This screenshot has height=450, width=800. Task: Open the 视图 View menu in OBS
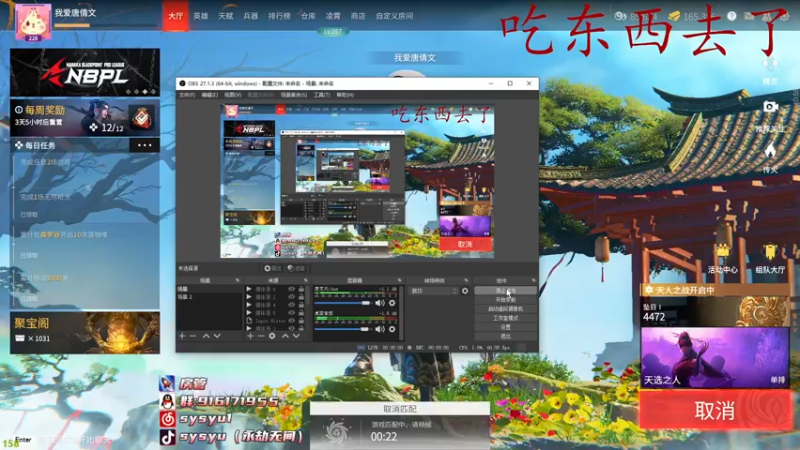(232, 95)
